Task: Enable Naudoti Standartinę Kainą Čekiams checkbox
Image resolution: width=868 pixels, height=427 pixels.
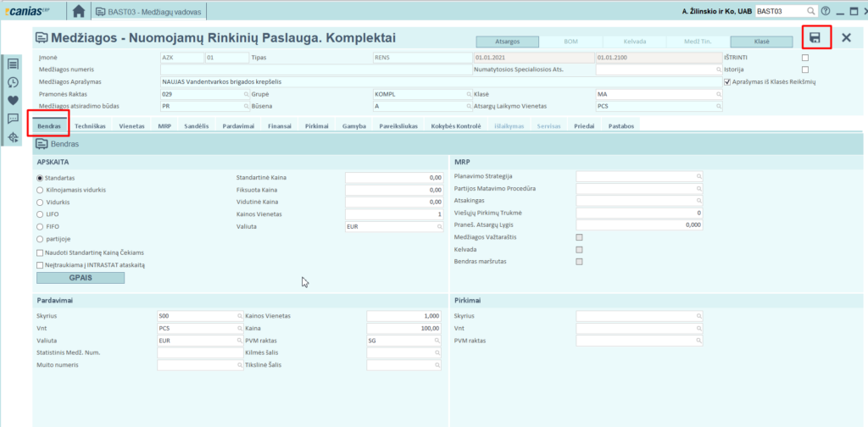Action: coord(40,252)
